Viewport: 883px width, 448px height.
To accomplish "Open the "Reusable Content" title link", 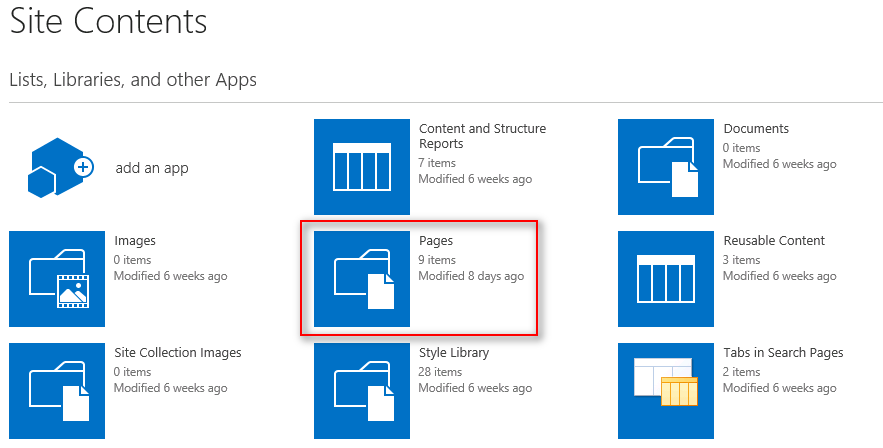I will 774,241.
